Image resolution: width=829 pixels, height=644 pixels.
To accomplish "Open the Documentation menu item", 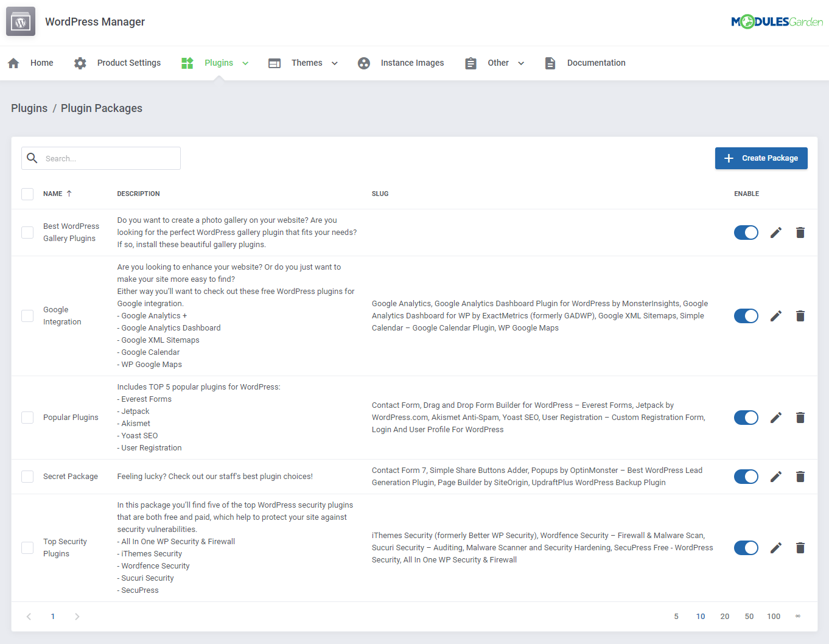I will point(596,63).
